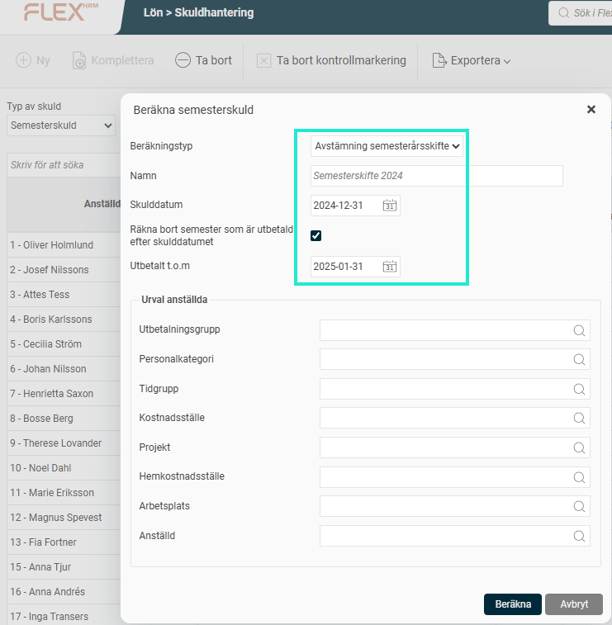
Task: Click Ta bort kontrollmarkering toolbar item
Action: pos(331,61)
